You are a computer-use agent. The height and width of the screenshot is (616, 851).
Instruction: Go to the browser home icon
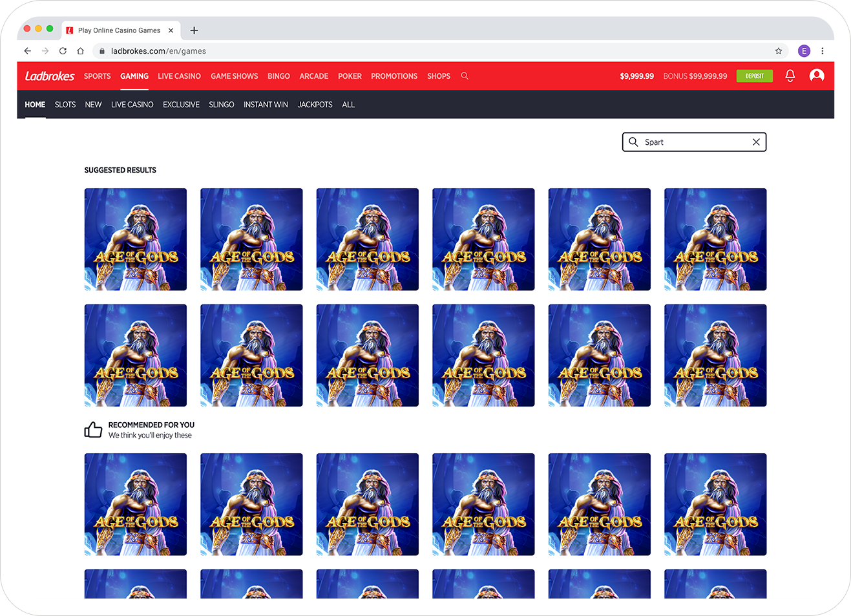click(80, 51)
